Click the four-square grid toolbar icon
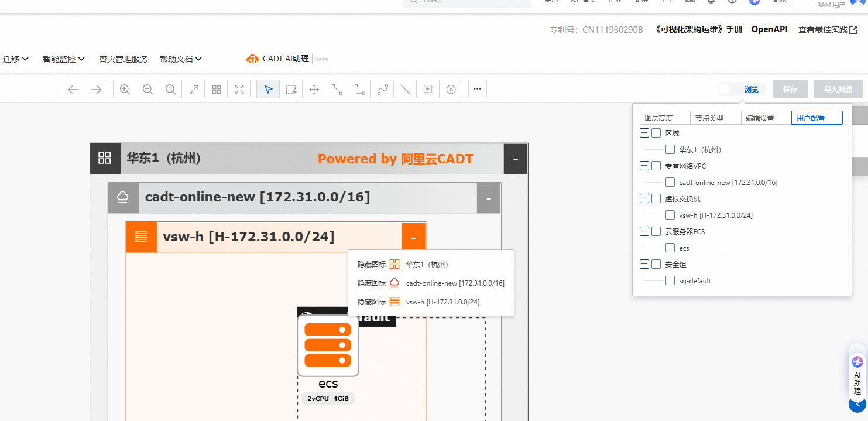The width and height of the screenshot is (868, 421). tap(217, 89)
